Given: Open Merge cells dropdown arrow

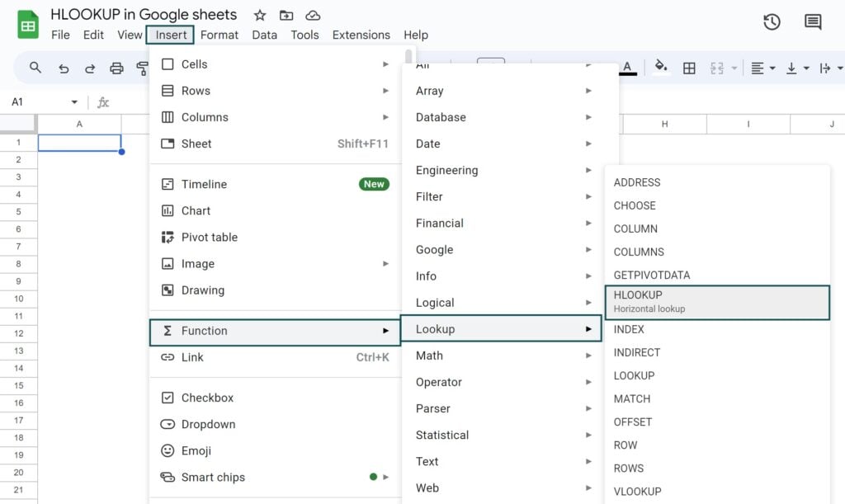Looking at the screenshot, I should [734, 68].
